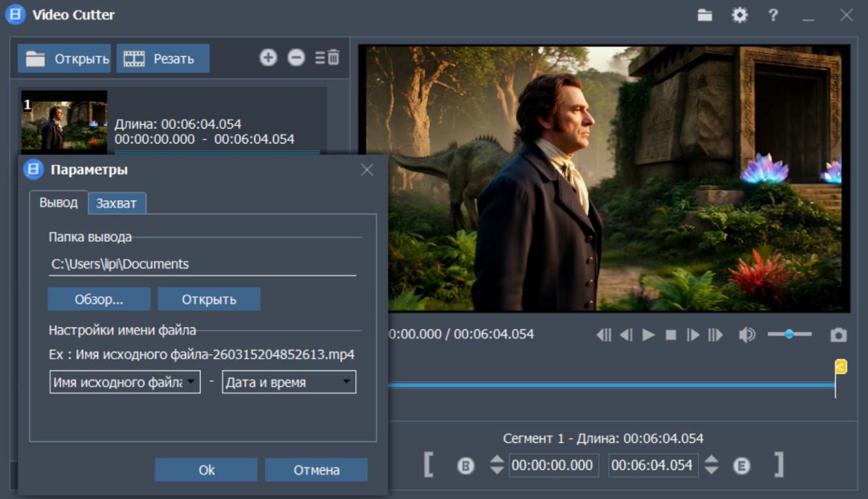868x499 pixels.
Task: Set segment end with the E marker button
Action: click(742, 466)
